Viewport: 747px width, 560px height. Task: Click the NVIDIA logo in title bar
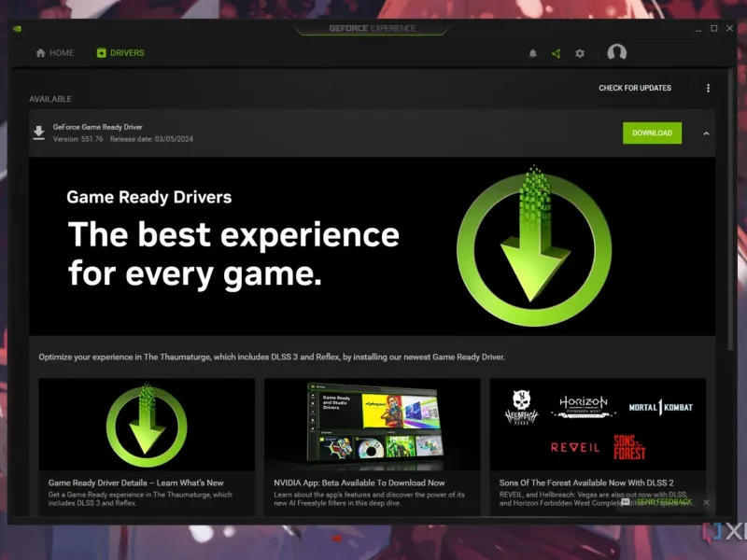coord(17,29)
